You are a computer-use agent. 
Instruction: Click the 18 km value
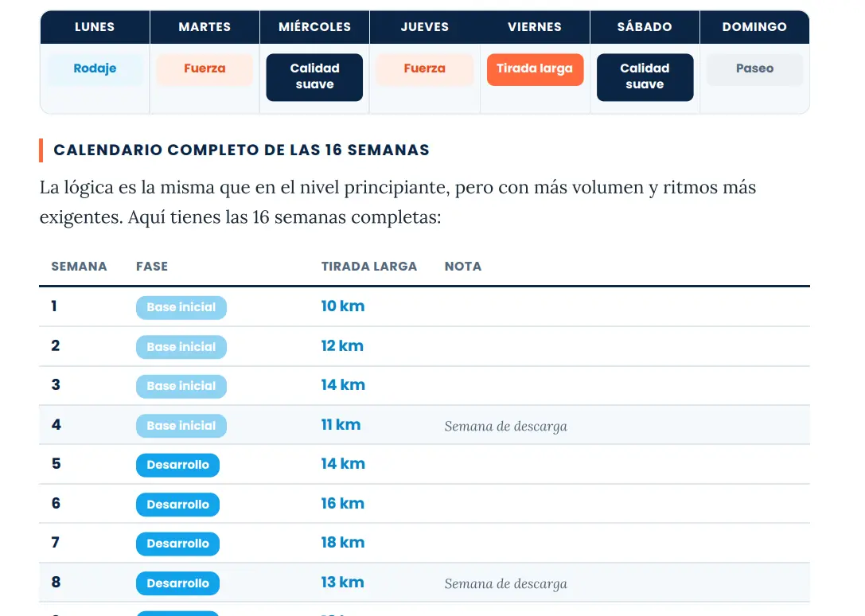point(343,543)
